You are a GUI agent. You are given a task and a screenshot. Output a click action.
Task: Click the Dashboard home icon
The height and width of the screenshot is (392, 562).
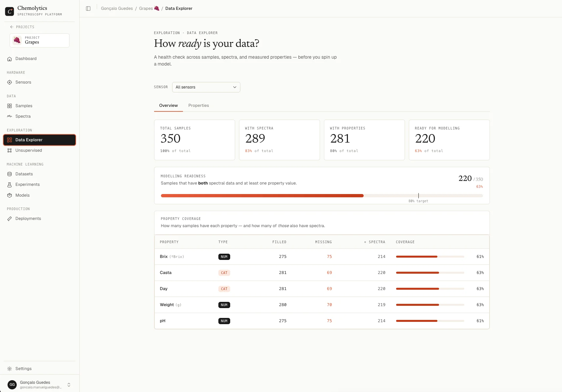[x=10, y=59]
